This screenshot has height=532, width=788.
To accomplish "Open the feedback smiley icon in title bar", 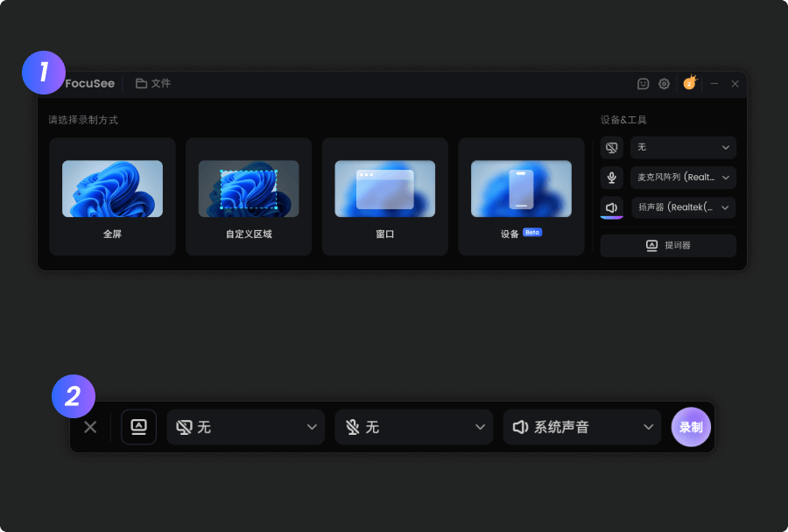I will 644,84.
